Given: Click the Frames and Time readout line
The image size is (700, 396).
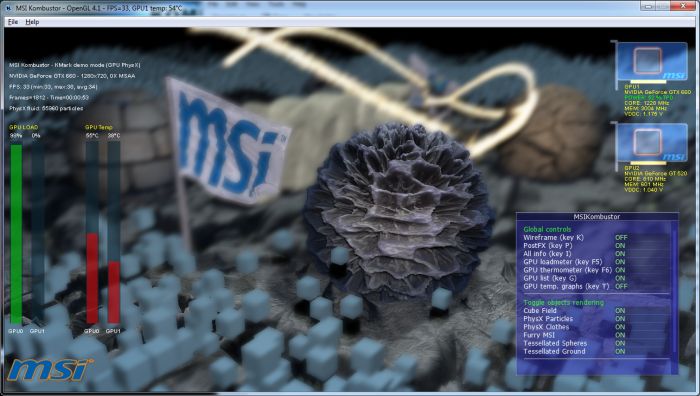Looking at the screenshot, I should (x=49, y=97).
